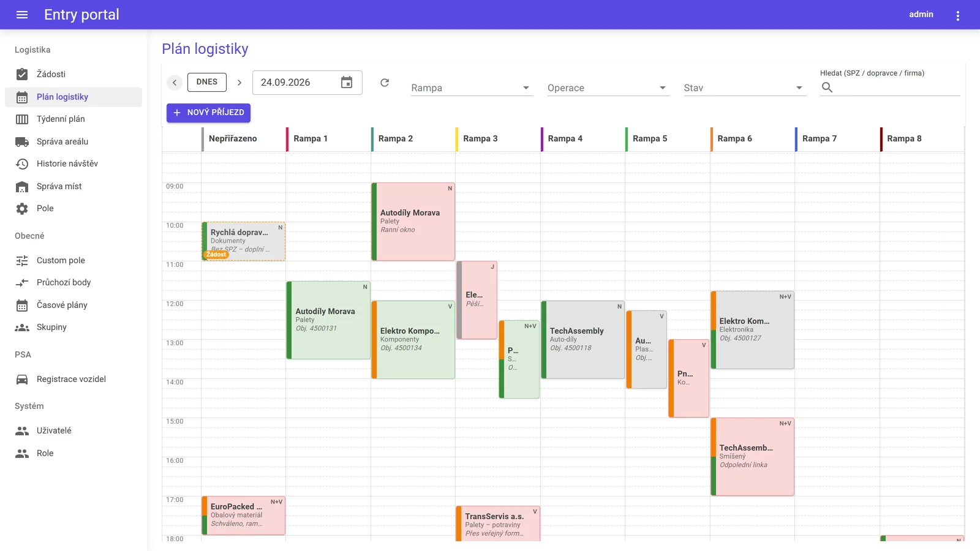Click the Custom pole tune icon
The width and height of the screenshot is (980, 551).
[22, 260]
